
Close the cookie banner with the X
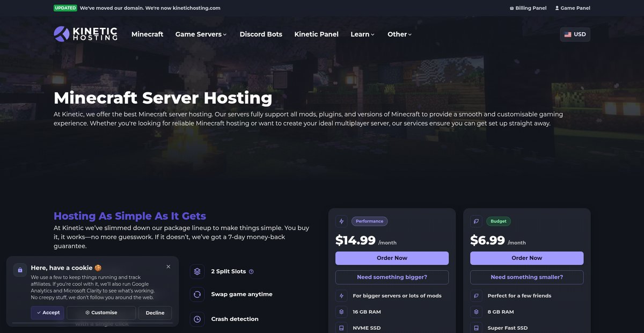point(168,267)
